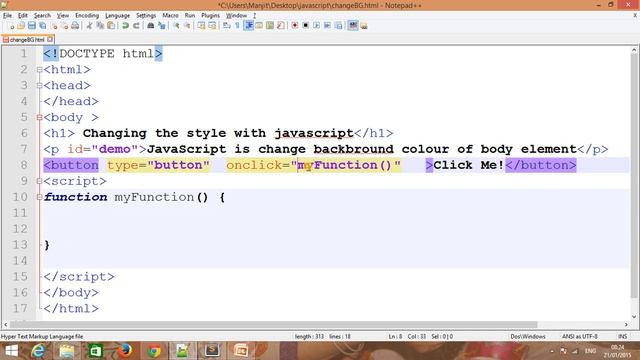
Task: Collapse the script fold marker on line 9
Action: [40, 181]
